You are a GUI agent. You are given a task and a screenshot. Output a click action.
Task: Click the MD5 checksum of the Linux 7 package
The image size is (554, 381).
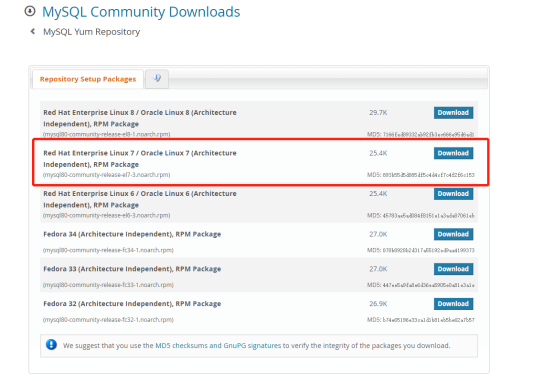pyautogui.click(x=420, y=175)
